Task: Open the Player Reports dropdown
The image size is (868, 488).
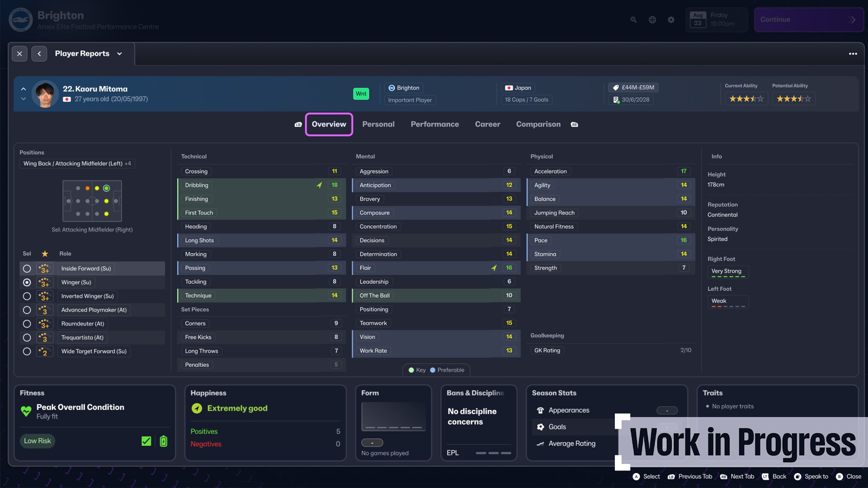Action: click(x=119, y=53)
